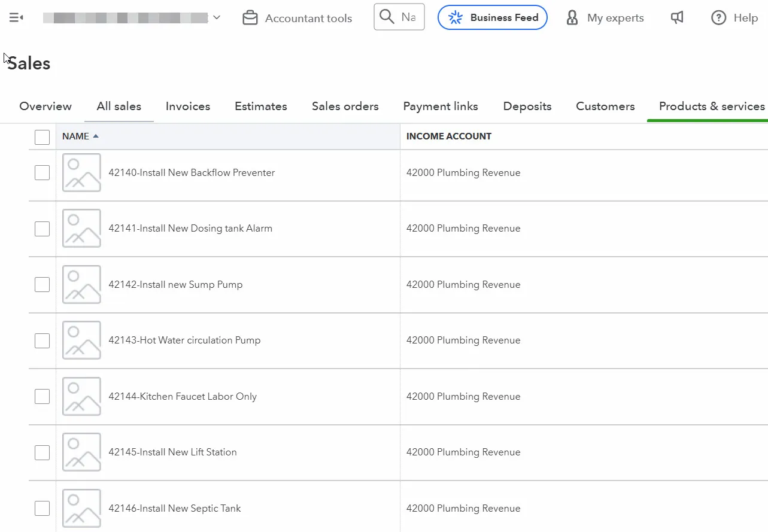The image size is (768, 532).
Task: Click the My experts person icon
Action: click(x=572, y=18)
